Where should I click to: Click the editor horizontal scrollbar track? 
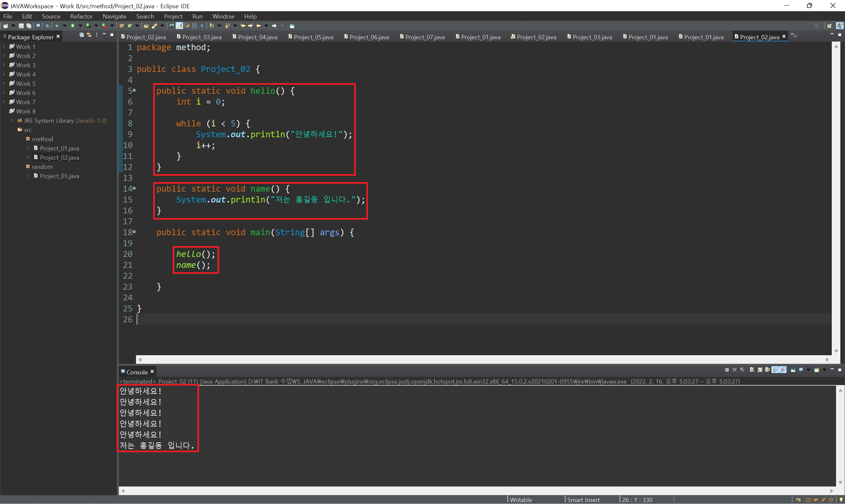coord(476,359)
